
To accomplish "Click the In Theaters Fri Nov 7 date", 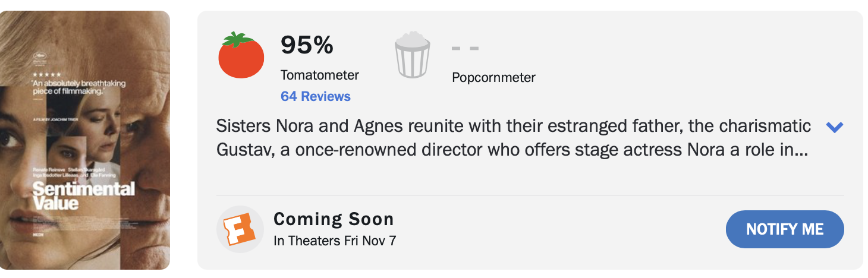I will (335, 241).
